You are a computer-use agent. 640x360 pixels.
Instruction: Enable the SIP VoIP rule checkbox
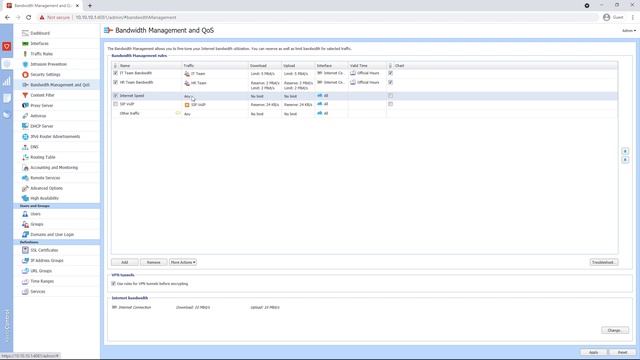click(116, 104)
